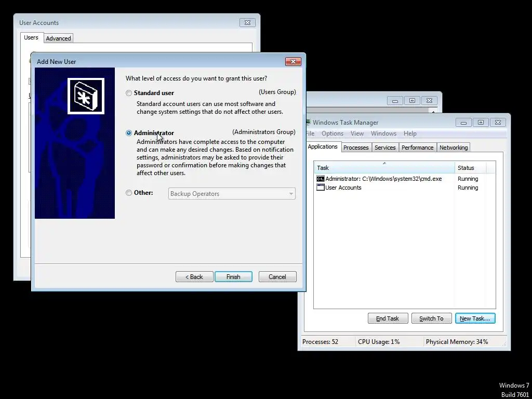Open the Options menu in Task Manager

click(x=332, y=134)
